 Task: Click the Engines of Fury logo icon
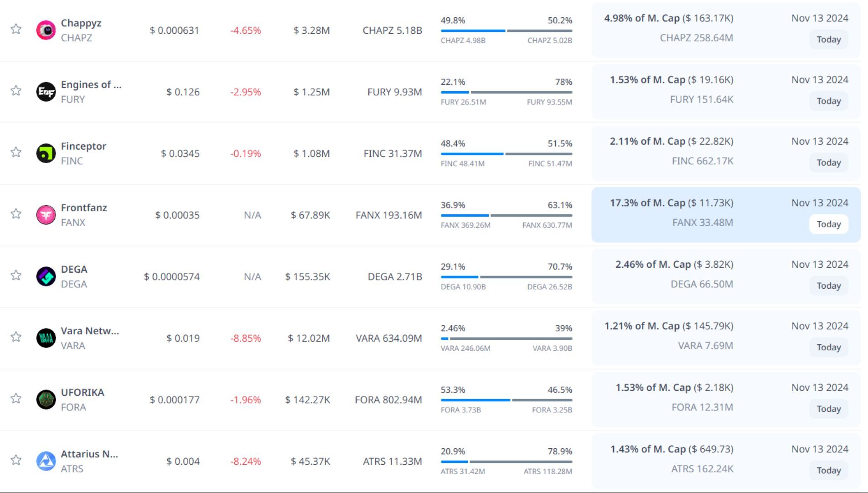[46, 92]
